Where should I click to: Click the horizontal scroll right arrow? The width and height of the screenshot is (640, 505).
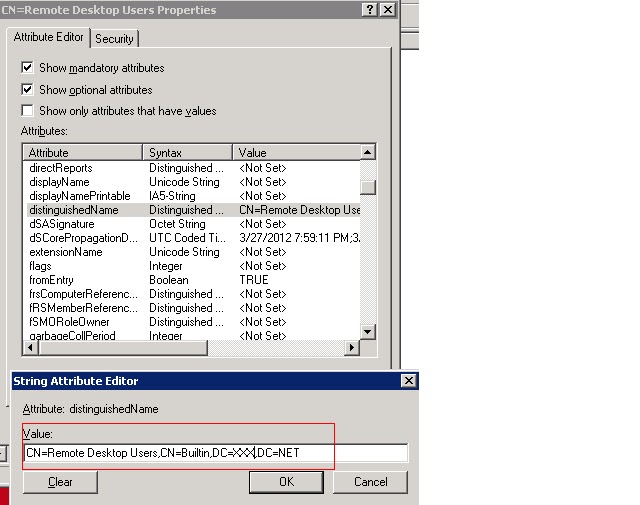[352, 347]
